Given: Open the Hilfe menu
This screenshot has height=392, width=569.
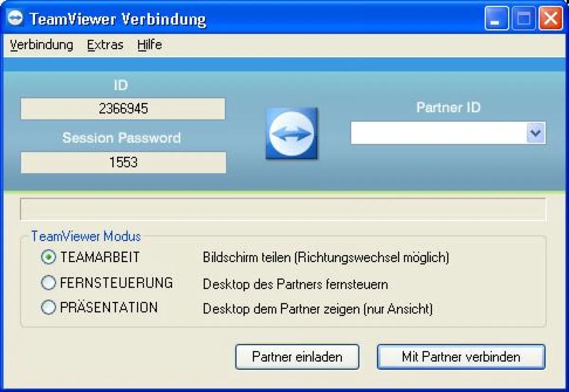Looking at the screenshot, I should click(149, 45).
